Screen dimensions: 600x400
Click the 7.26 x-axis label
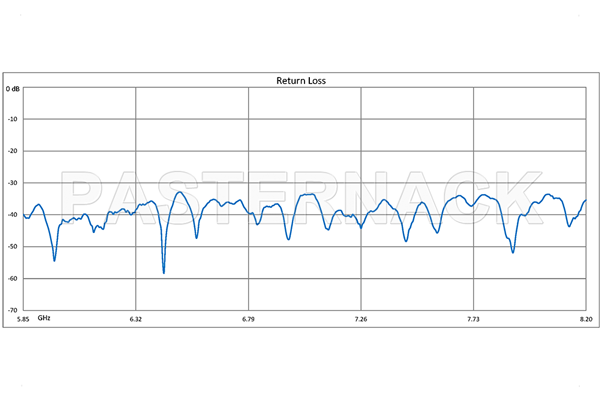[x=361, y=319]
